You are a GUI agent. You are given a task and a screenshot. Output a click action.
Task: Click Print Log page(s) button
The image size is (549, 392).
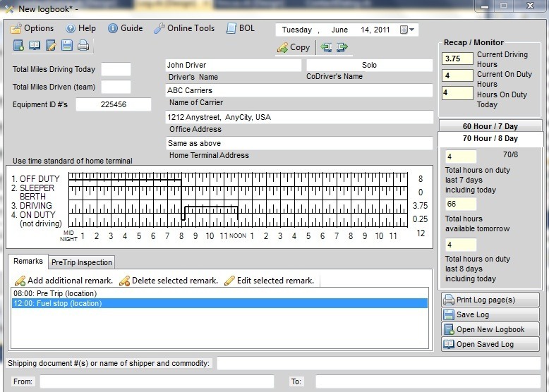[490, 300]
